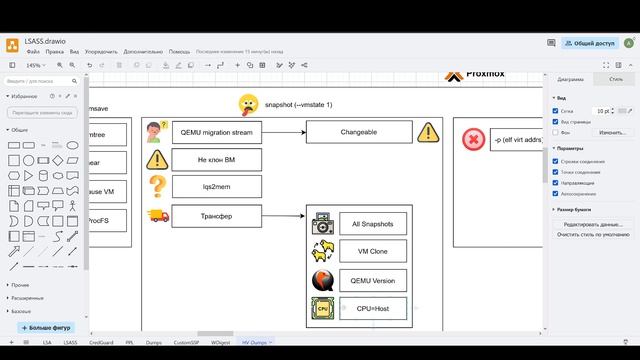This screenshot has width=640, height=360.
Task: Click the zoom out magnifier icon
Action: pyautogui.click(x=72, y=65)
